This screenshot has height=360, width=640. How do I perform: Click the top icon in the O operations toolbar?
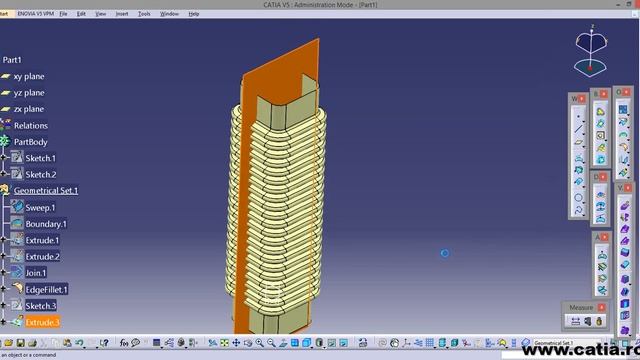pos(623,109)
